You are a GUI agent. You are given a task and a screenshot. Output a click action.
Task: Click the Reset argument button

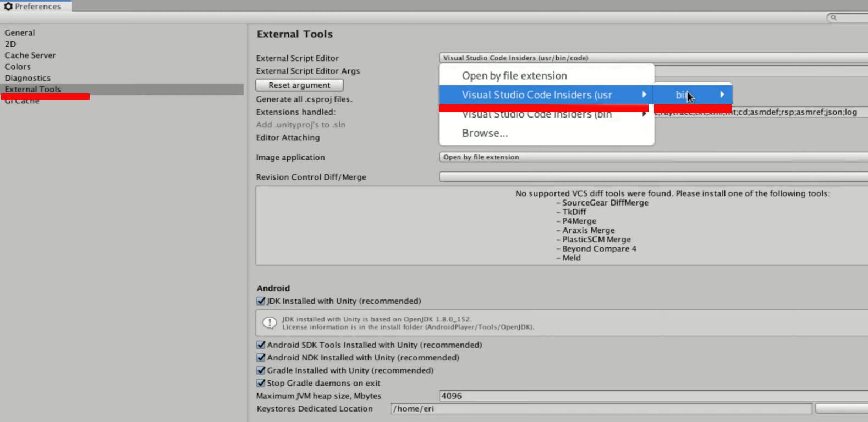(x=300, y=85)
